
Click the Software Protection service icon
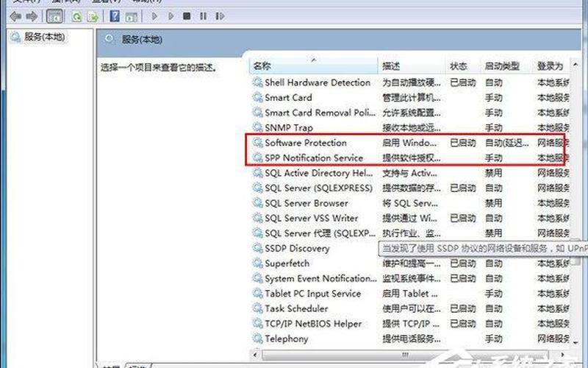[257, 142]
